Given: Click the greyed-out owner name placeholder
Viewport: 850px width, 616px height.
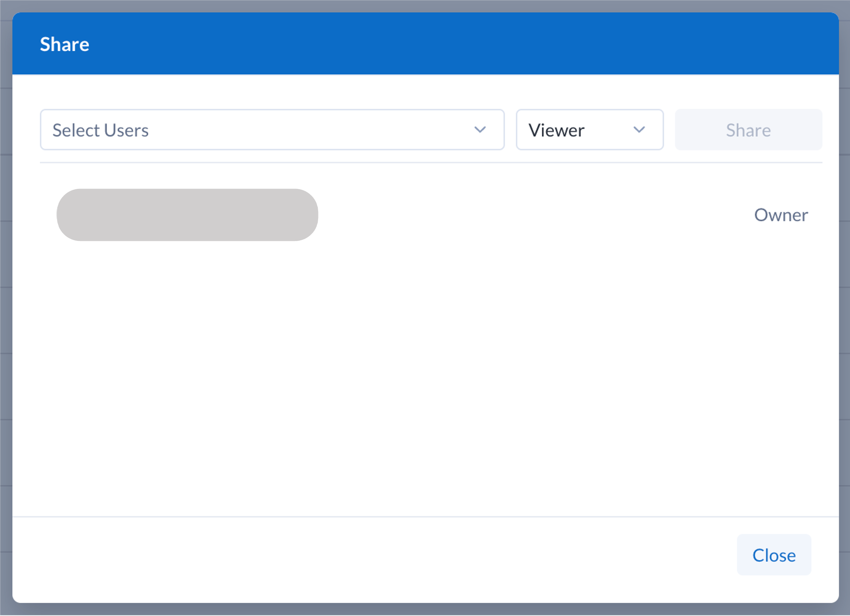Looking at the screenshot, I should (x=187, y=215).
